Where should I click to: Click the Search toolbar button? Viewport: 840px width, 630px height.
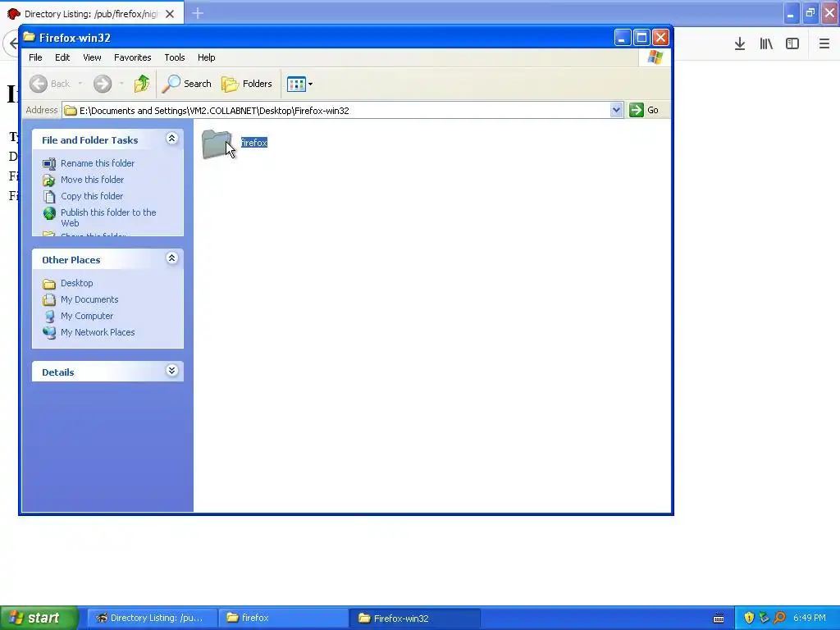tap(187, 84)
